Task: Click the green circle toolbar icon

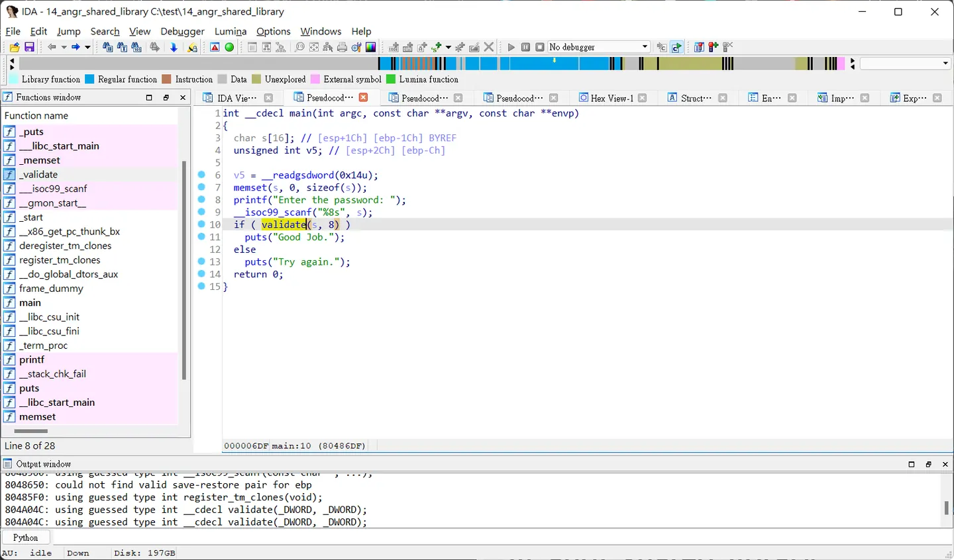Action: (x=229, y=47)
